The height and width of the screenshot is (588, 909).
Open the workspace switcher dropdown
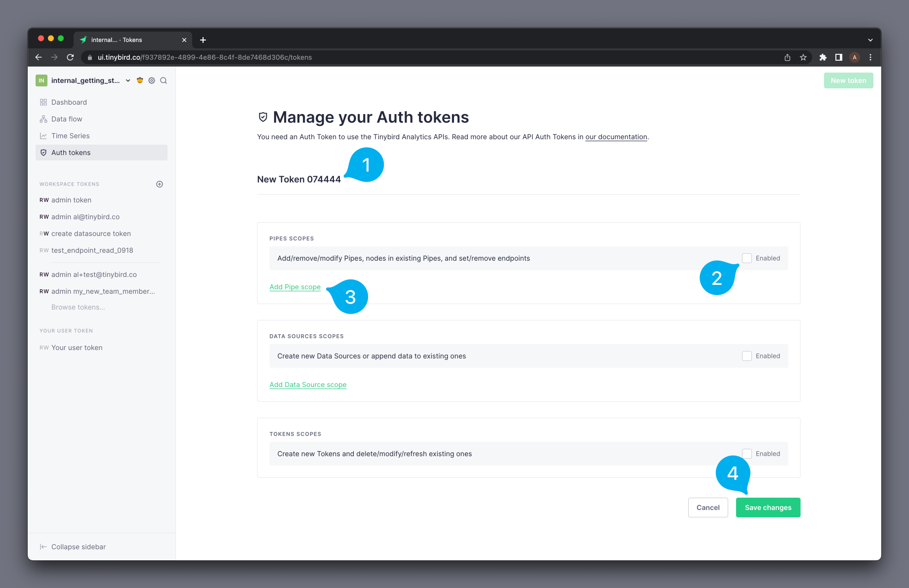coord(128,80)
